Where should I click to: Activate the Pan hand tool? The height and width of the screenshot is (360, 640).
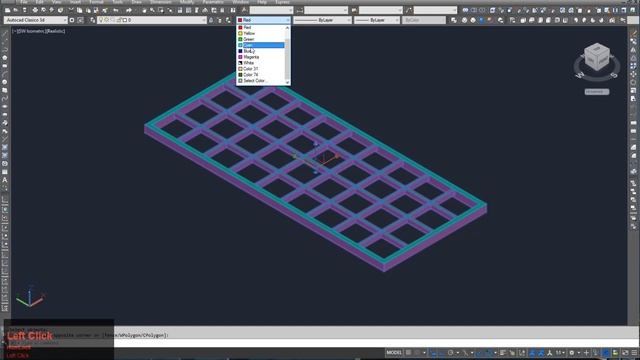[144, 10]
